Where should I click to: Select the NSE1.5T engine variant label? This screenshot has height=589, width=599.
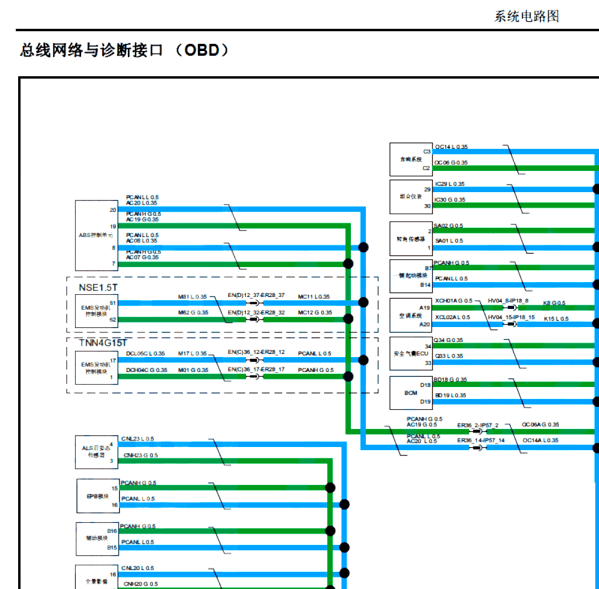(98, 288)
